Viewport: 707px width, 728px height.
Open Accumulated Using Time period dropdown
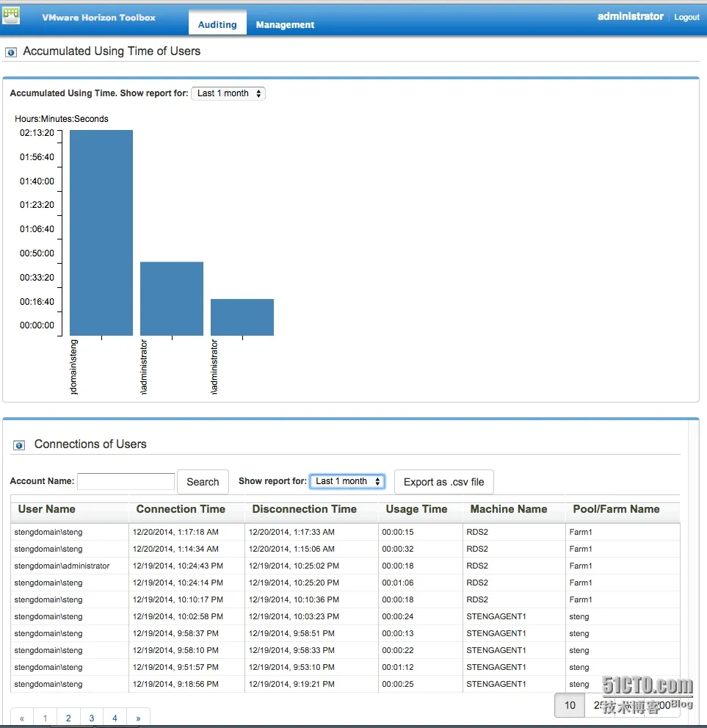228,93
